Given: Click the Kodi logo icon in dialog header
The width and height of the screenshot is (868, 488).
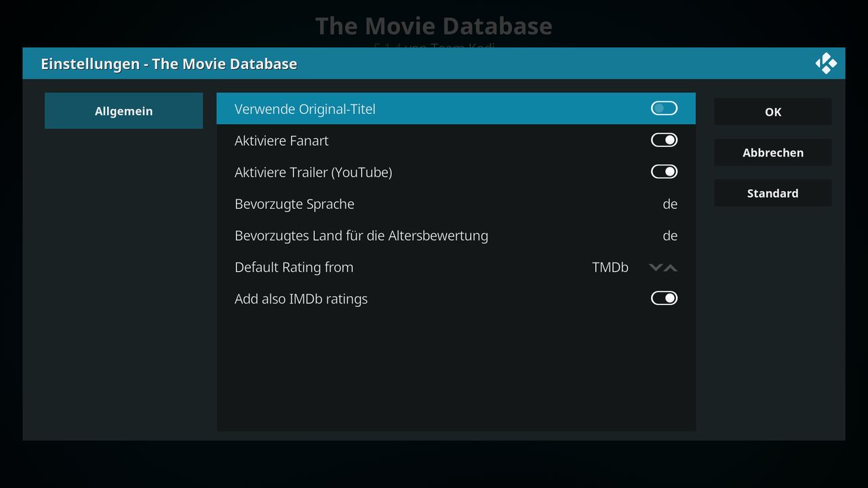Looking at the screenshot, I should tap(826, 64).
